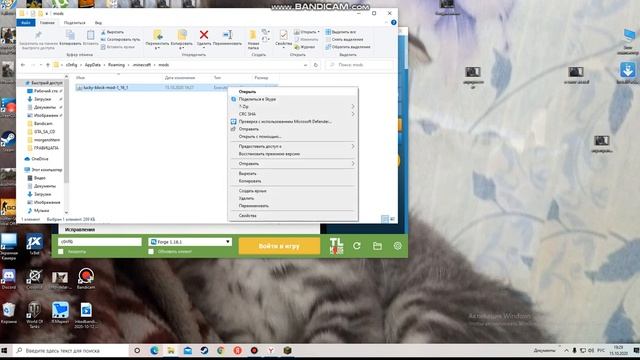Click the TL Mods logo icon

[336, 246]
